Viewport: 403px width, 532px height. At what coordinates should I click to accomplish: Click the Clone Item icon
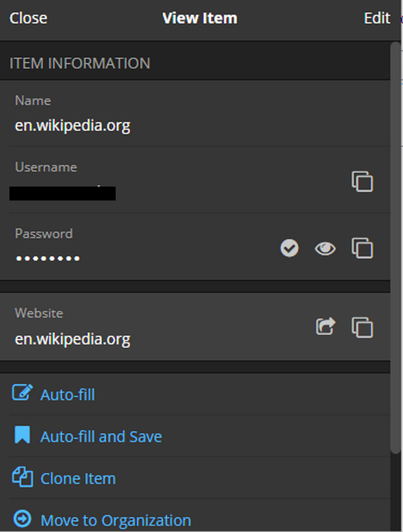[x=22, y=478]
